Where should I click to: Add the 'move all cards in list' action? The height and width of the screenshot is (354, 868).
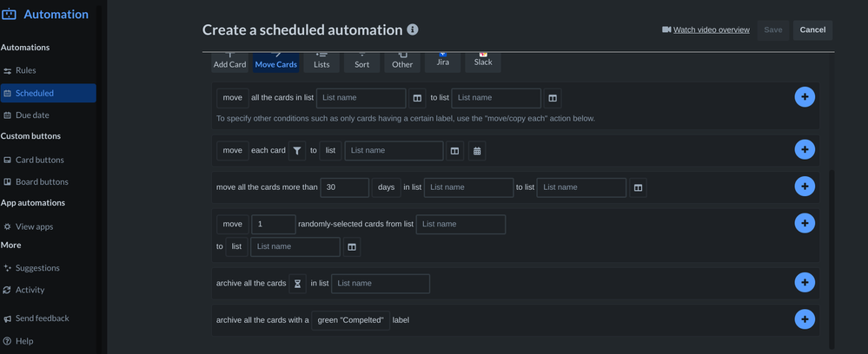(x=805, y=97)
